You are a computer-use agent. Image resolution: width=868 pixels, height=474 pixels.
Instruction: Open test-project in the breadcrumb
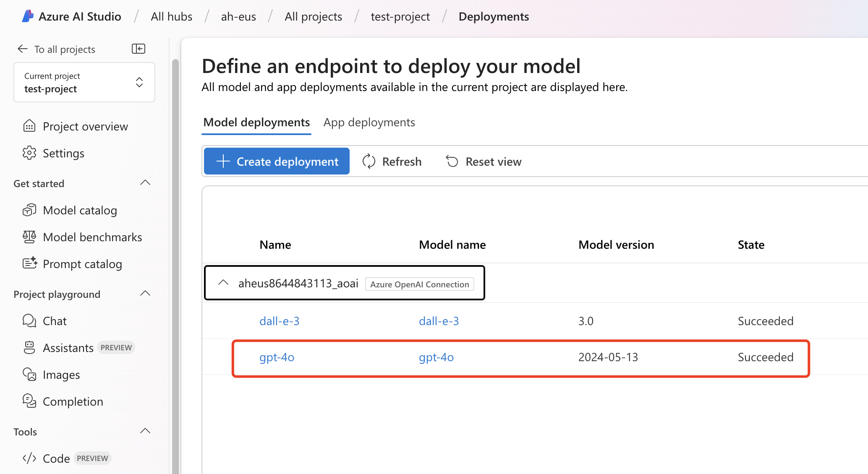pos(400,17)
